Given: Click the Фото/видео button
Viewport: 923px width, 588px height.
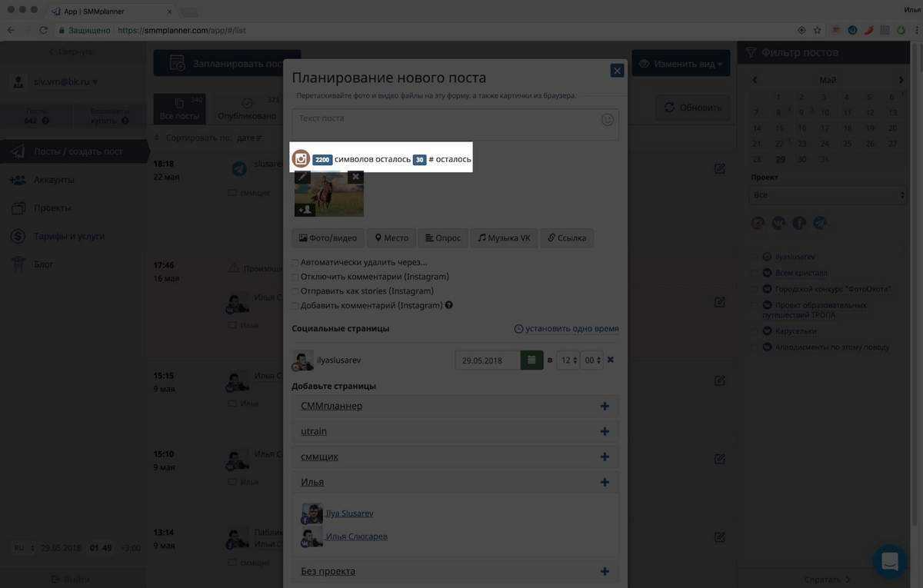Looking at the screenshot, I should [x=328, y=238].
